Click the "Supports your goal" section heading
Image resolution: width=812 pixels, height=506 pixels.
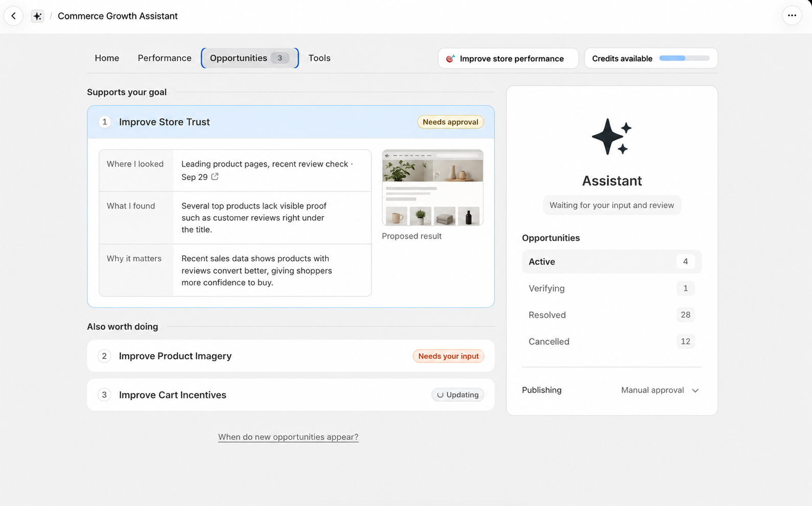(x=127, y=92)
